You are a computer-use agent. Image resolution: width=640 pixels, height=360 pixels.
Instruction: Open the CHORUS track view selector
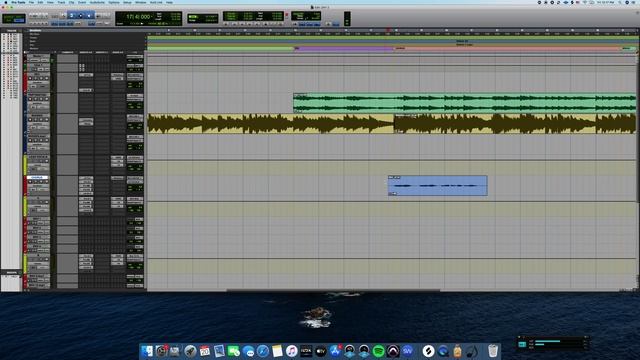point(38,186)
